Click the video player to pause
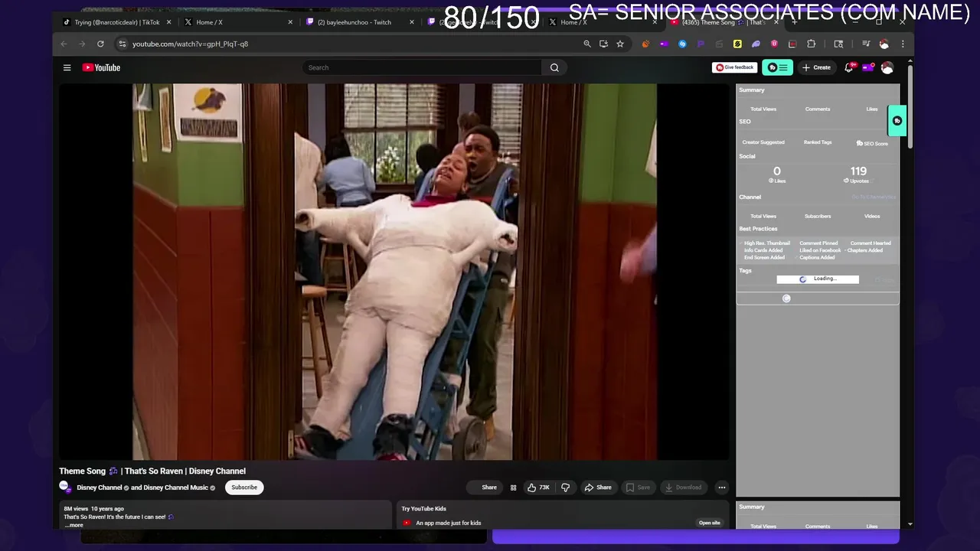Screen dimensions: 980x551 (x=394, y=272)
